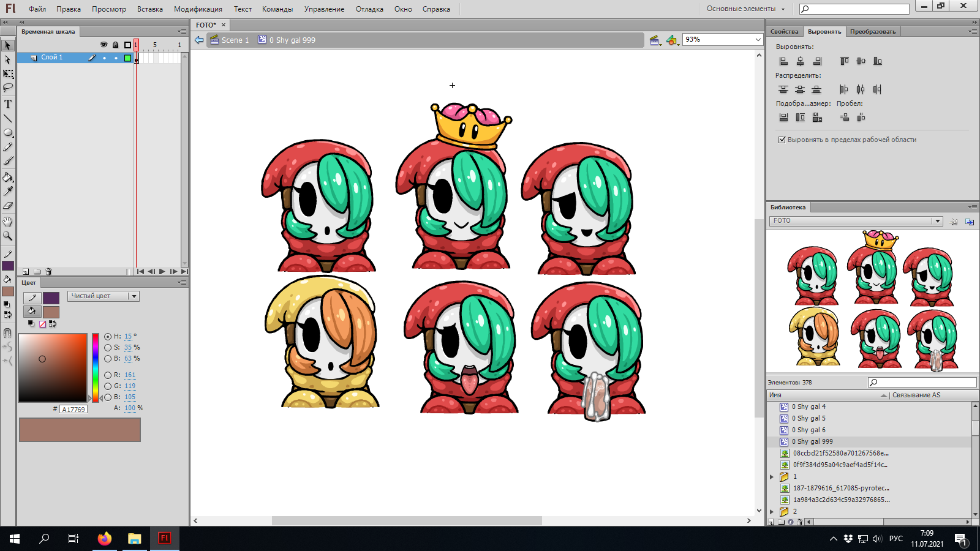Toggle visibility column eye in timeline header

(104, 45)
